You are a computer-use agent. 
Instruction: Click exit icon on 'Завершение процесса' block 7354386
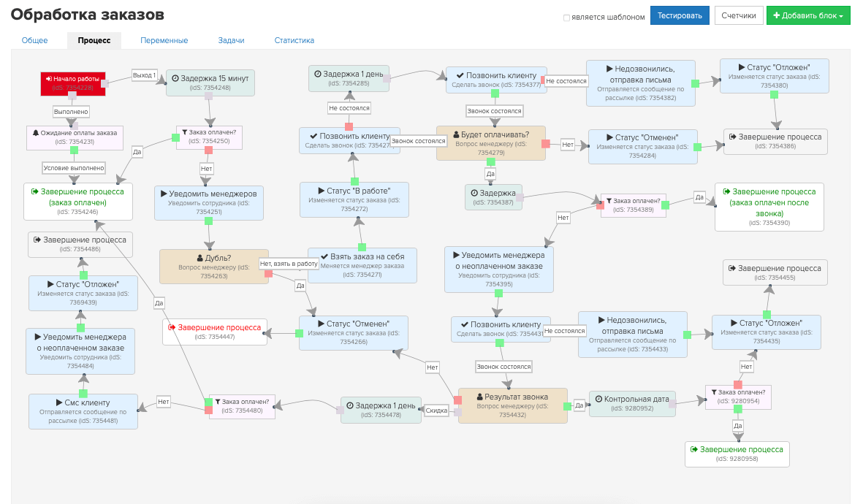(733, 137)
